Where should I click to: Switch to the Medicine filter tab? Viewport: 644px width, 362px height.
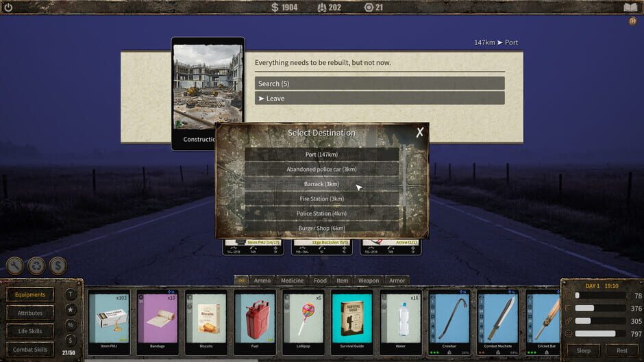click(292, 281)
